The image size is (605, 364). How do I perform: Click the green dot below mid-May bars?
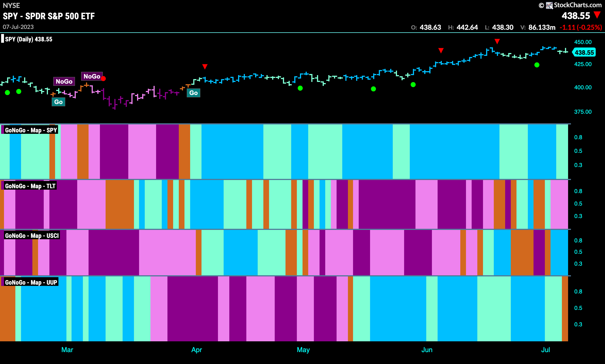[x=373, y=89]
